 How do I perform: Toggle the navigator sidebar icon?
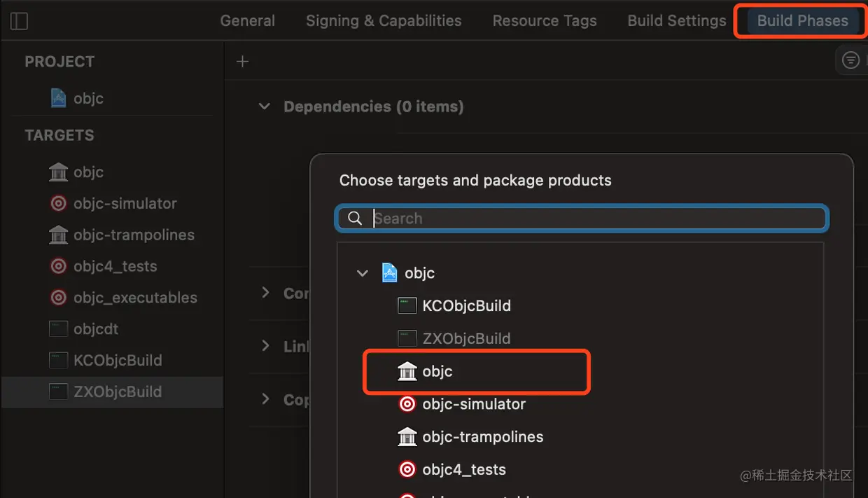20,22
